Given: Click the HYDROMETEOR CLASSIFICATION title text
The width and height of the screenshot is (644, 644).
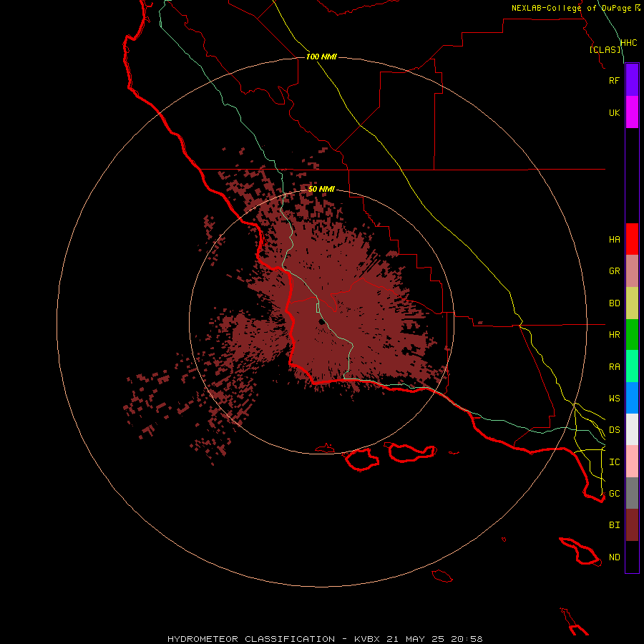Looking at the screenshot, I should (251, 639).
